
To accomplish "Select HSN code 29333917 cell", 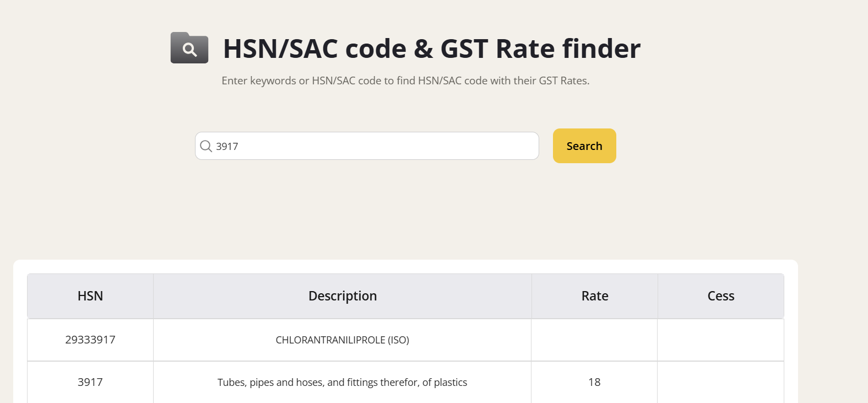I will pos(90,340).
